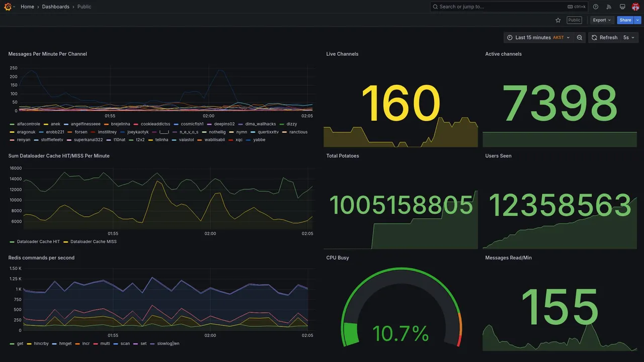Click the monitor kiosk mode icon

pyautogui.click(x=622, y=7)
